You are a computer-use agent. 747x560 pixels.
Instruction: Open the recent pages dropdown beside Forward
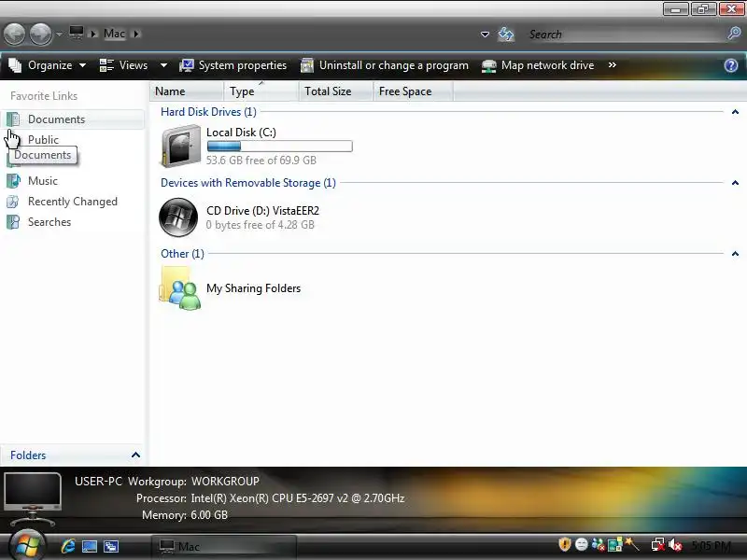click(x=59, y=35)
